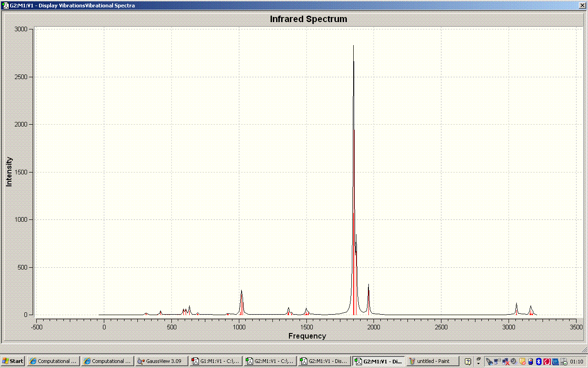Open the Bluetooth tray icon
The height and width of the screenshot is (368, 588).
pyautogui.click(x=538, y=362)
